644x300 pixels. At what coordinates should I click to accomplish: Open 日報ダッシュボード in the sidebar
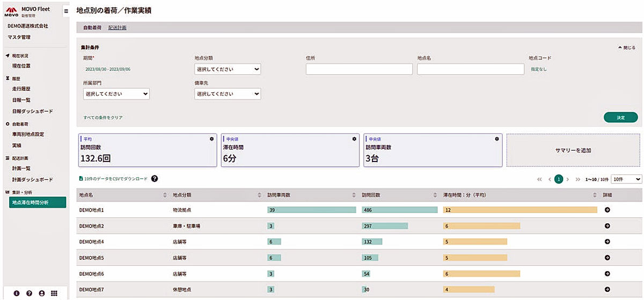coord(32,111)
